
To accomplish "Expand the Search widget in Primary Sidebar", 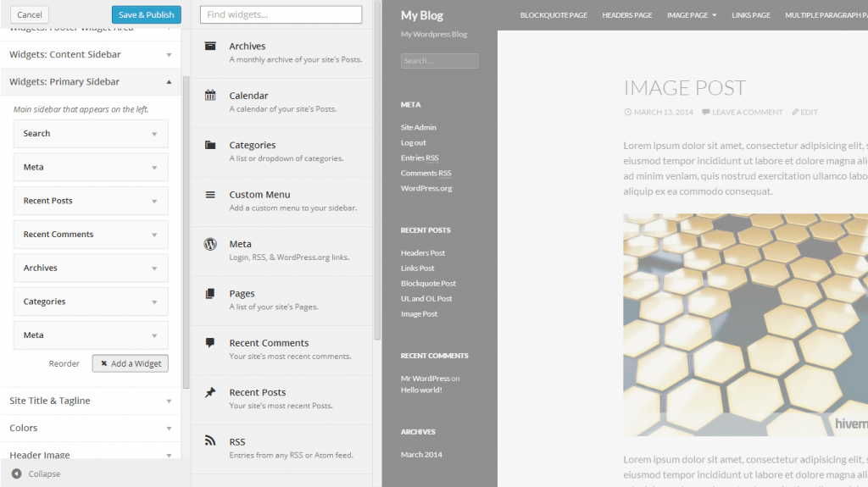I will point(154,134).
